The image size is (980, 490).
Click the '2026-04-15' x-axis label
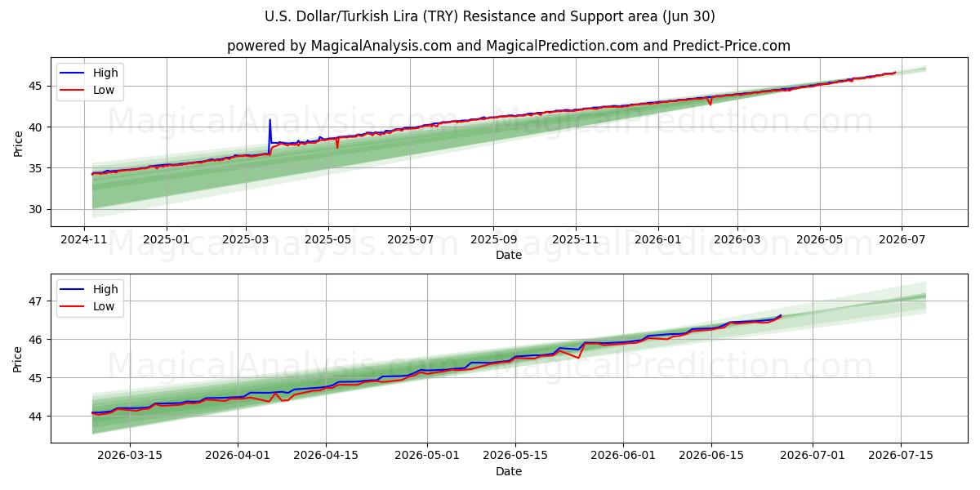coord(326,457)
